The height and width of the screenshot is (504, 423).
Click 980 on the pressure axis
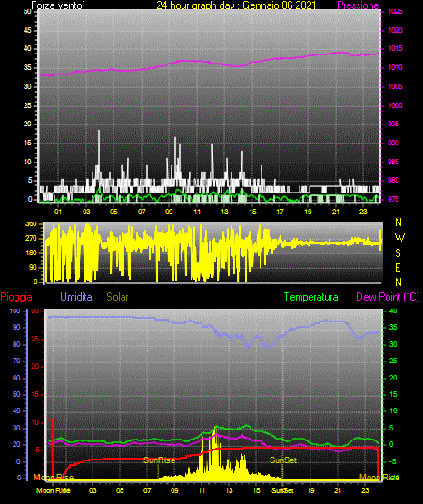[393, 180]
